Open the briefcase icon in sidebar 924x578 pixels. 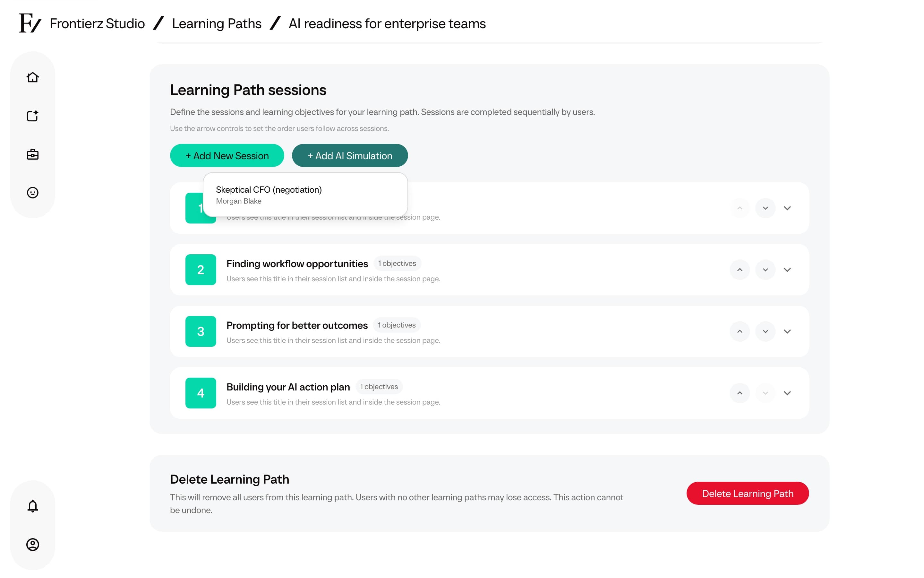point(33,154)
